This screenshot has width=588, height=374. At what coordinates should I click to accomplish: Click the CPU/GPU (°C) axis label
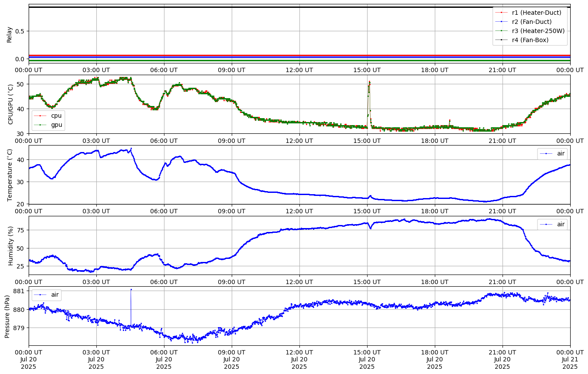[x=11, y=104]
